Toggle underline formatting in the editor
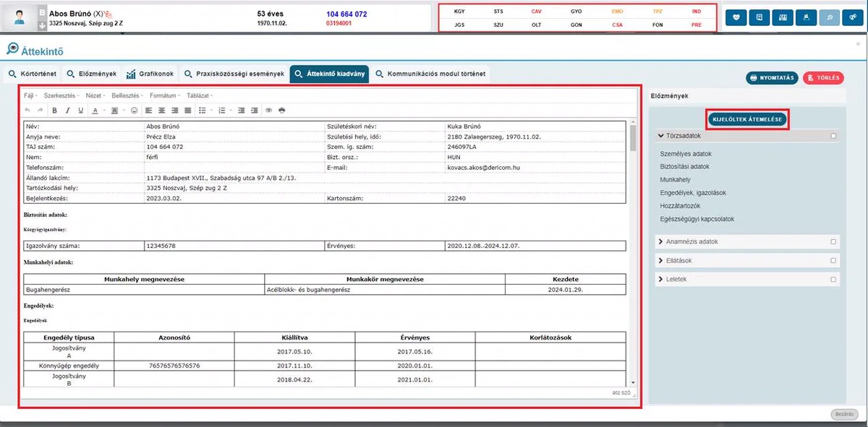Image resolution: width=868 pixels, height=427 pixels. click(x=80, y=111)
